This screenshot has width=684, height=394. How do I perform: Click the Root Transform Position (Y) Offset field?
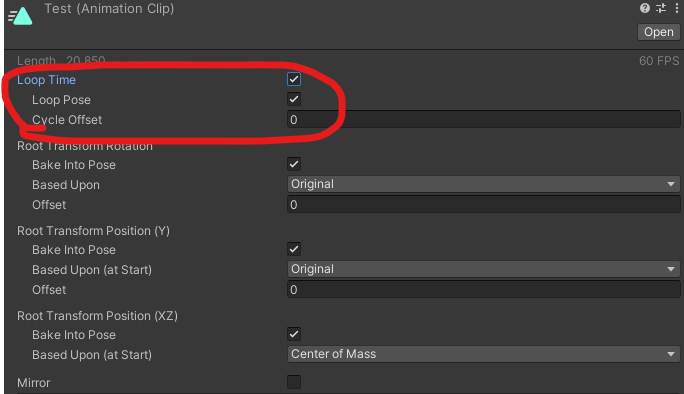pyautogui.click(x=483, y=290)
